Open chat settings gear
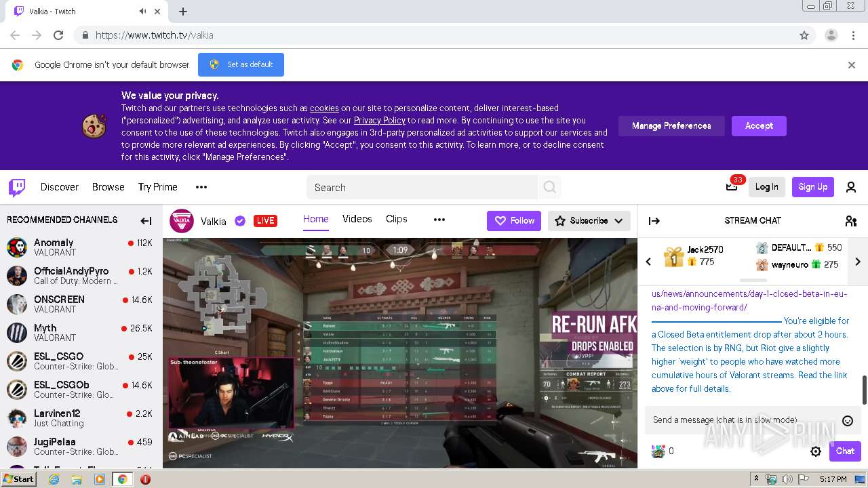This screenshot has width=868, height=488. pos(816,451)
